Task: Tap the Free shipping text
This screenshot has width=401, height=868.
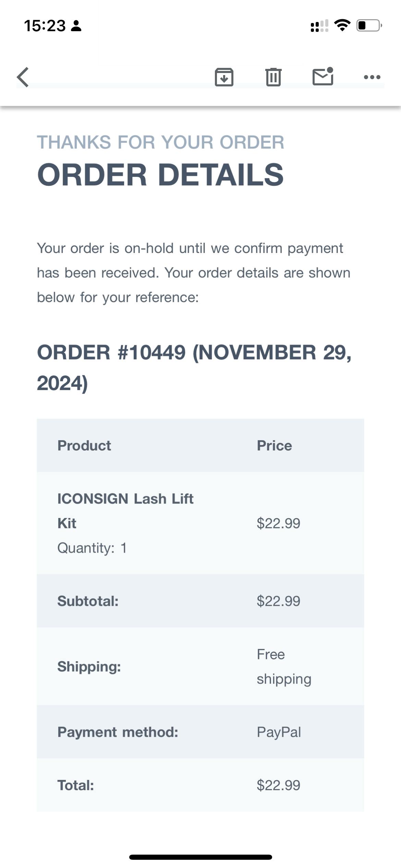Action: pos(284,666)
